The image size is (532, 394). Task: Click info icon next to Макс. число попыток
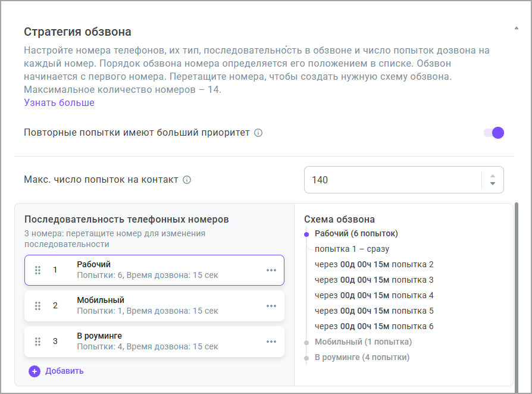[187, 180]
